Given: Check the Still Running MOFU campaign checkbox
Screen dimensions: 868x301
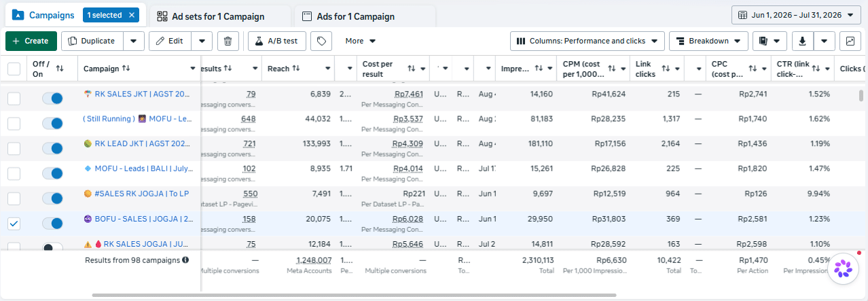Looking at the screenshot, I should (14, 124).
